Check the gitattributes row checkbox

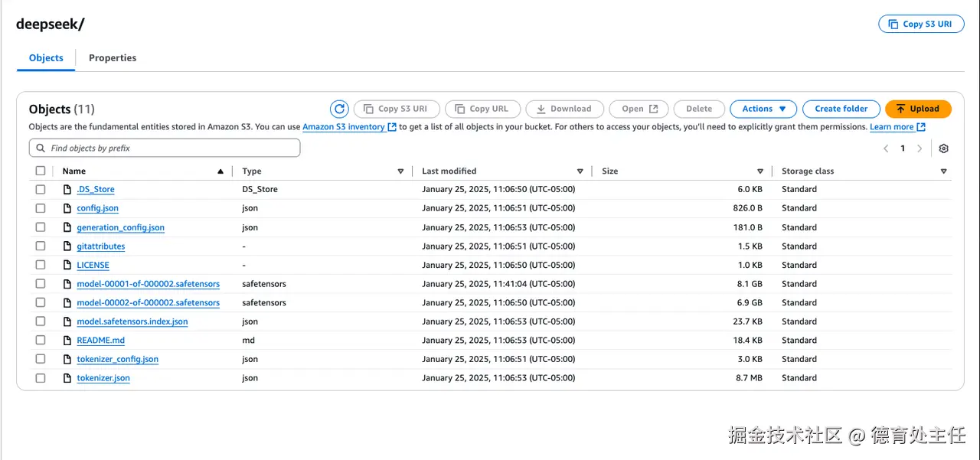(41, 246)
